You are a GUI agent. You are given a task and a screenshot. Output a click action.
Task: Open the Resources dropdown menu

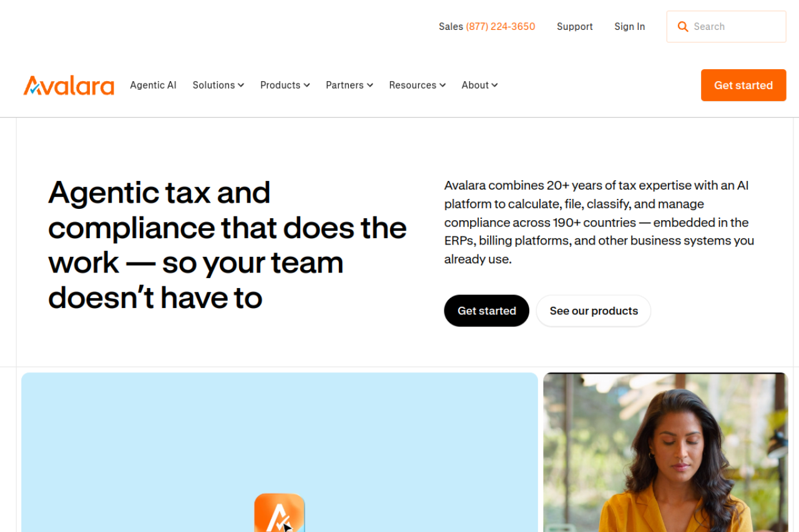[417, 85]
